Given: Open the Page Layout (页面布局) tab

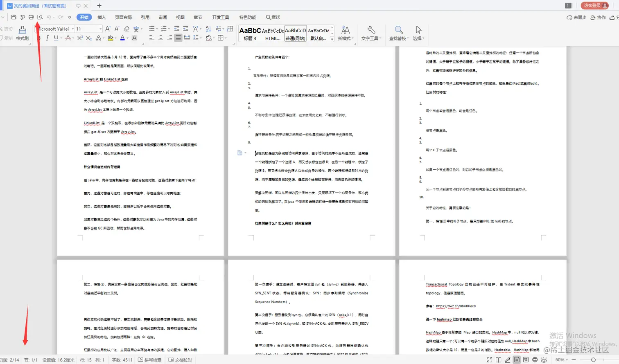Looking at the screenshot, I should (x=123, y=17).
